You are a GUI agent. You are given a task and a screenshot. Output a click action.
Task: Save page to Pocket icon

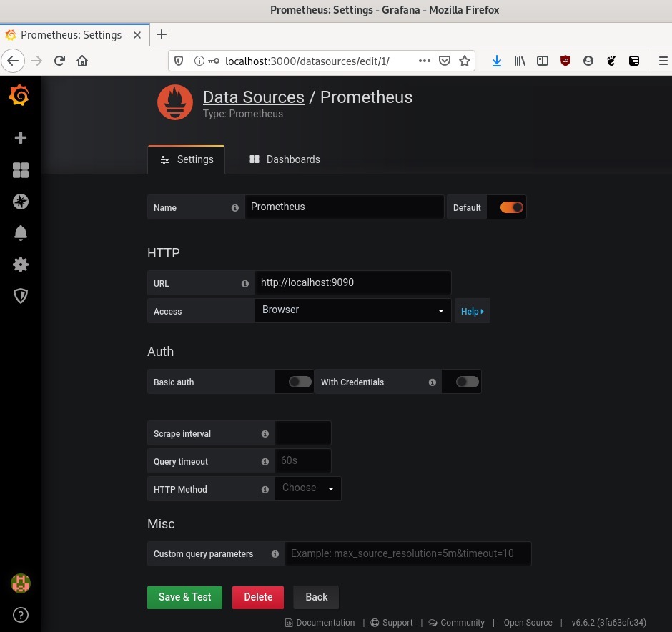445,61
